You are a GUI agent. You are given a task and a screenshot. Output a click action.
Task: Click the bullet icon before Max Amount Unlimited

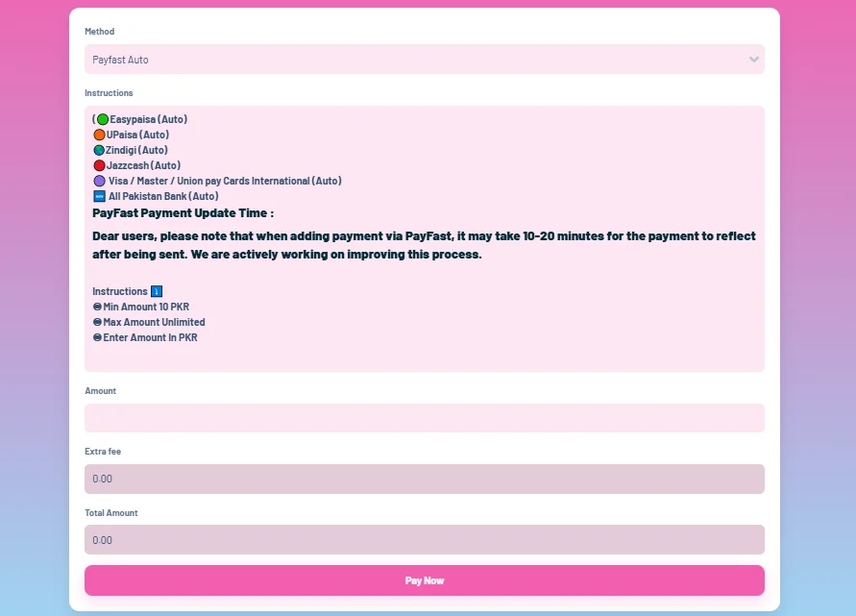pos(97,322)
